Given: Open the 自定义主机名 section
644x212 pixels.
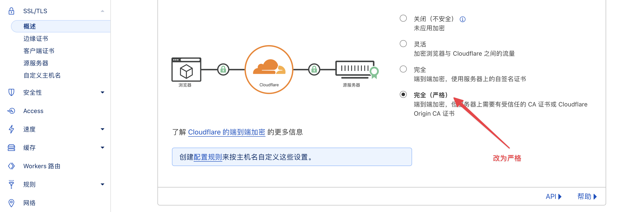Looking at the screenshot, I should (x=42, y=76).
